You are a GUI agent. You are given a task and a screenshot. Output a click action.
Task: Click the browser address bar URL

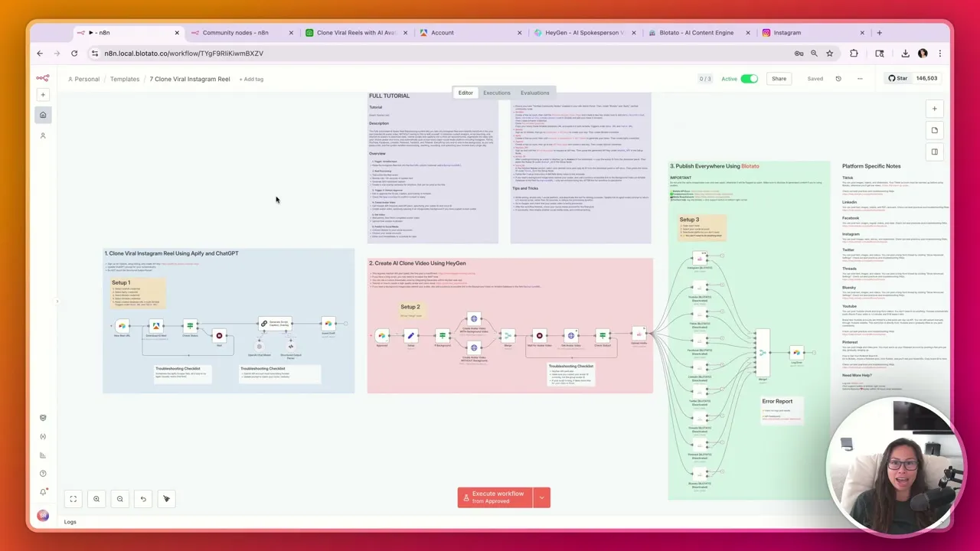coord(184,54)
